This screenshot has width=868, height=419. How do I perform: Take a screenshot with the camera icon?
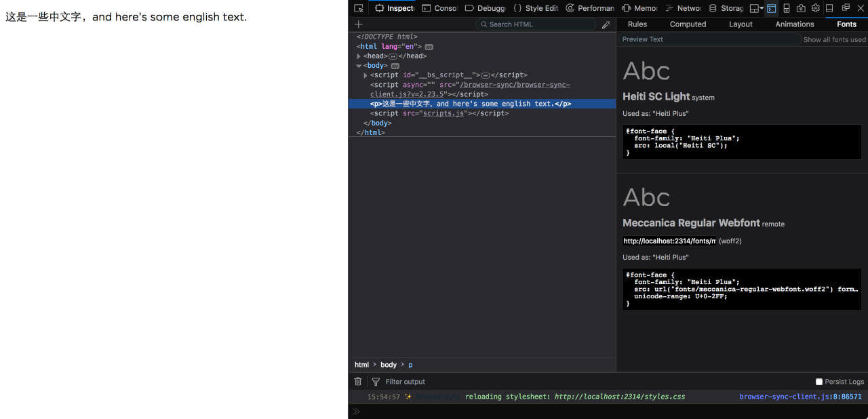click(x=800, y=8)
